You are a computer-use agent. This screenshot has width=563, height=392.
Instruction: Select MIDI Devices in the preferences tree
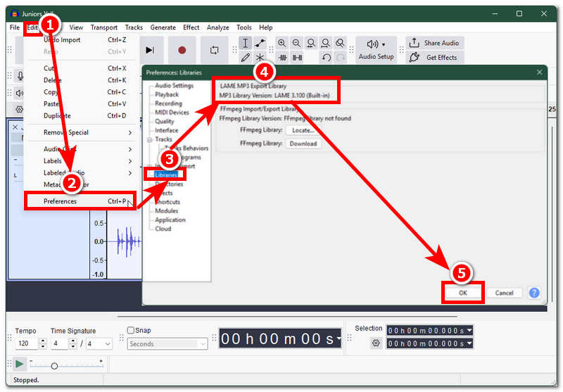pyautogui.click(x=172, y=113)
